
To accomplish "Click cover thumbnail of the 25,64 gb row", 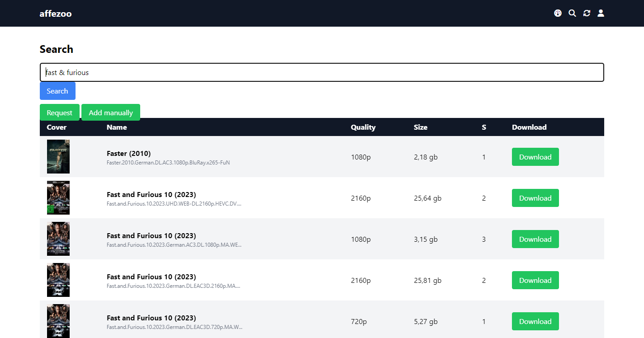I will click(58, 197).
